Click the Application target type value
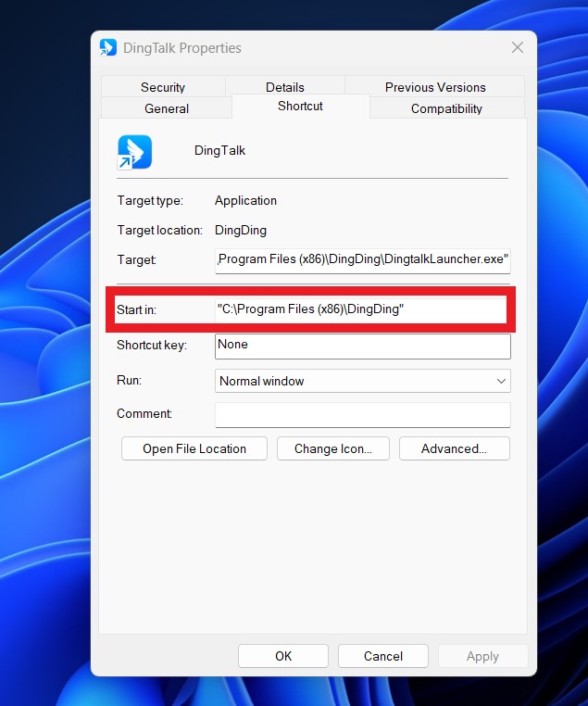The width and height of the screenshot is (588, 706). pos(245,200)
